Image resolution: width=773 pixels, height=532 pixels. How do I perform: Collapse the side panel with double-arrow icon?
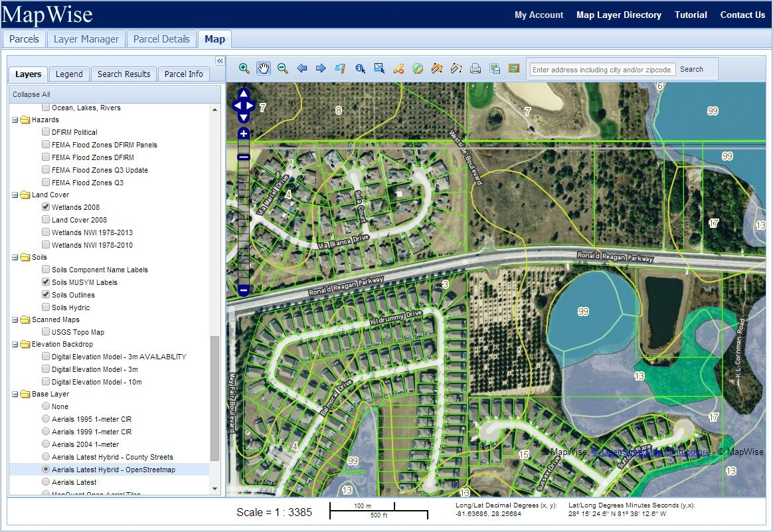click(220, 61)
